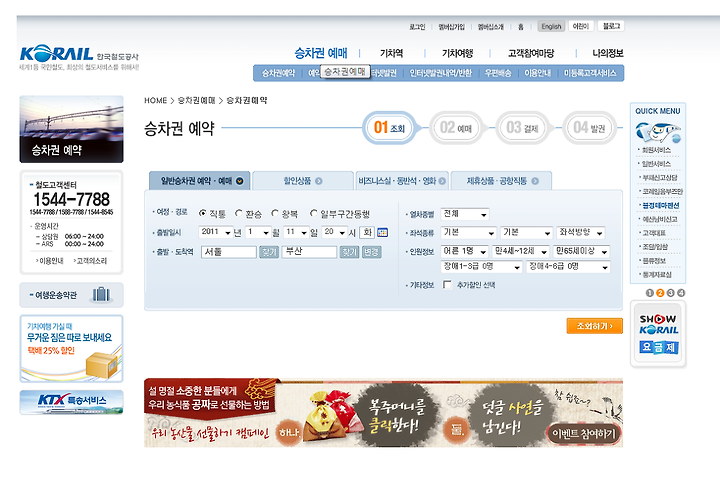Screen dimensions: 720x500
Task: Click the 어린이 button in top bar
Action: click(581, 26)
